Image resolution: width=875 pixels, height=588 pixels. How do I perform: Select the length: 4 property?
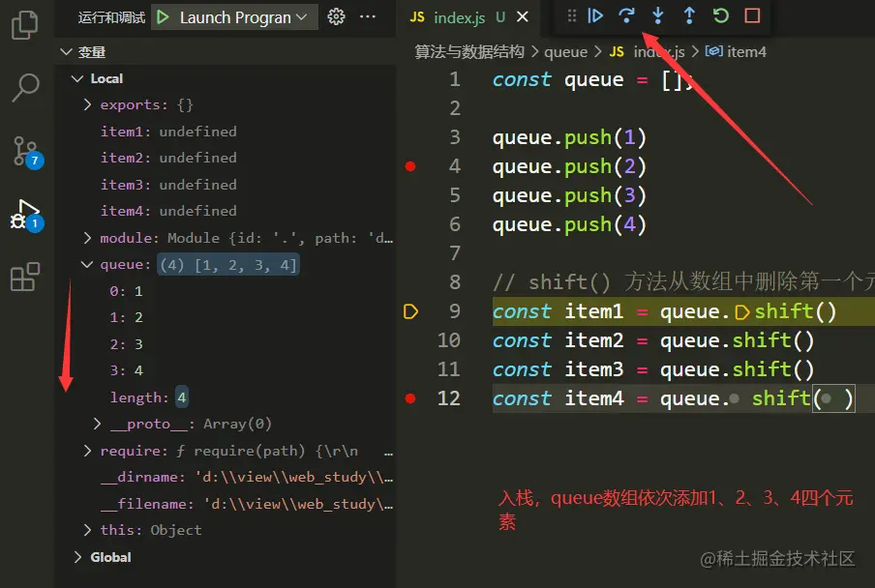coord(148,397)
